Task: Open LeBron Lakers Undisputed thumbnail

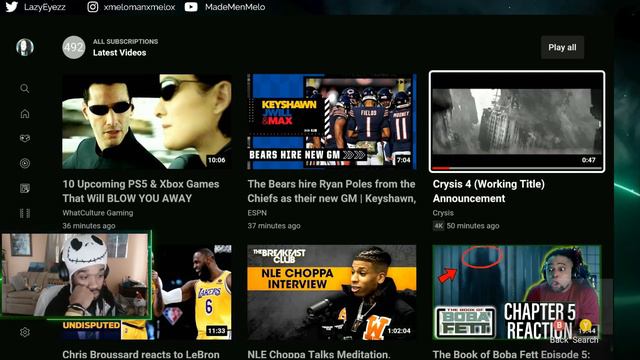Action: coord(192,292)
